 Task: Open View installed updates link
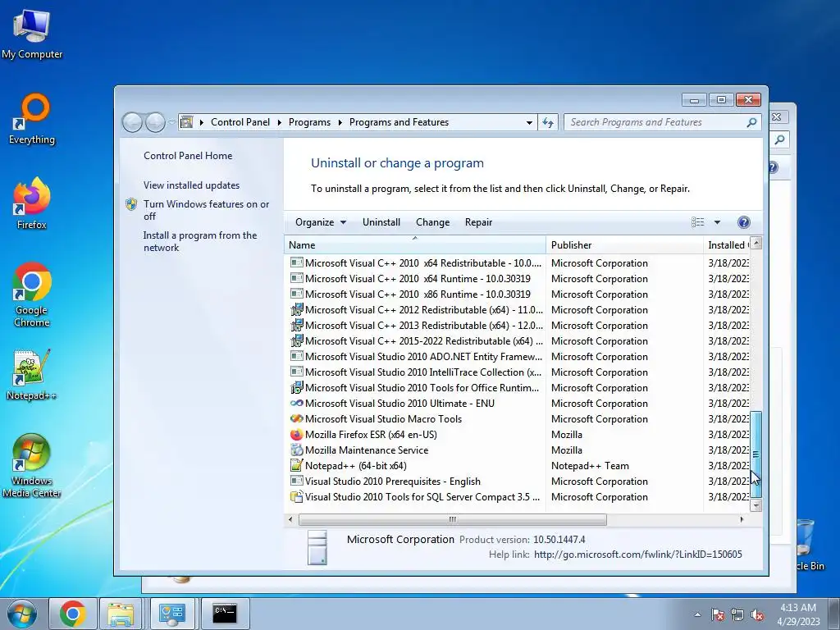[x=191, y=185]
